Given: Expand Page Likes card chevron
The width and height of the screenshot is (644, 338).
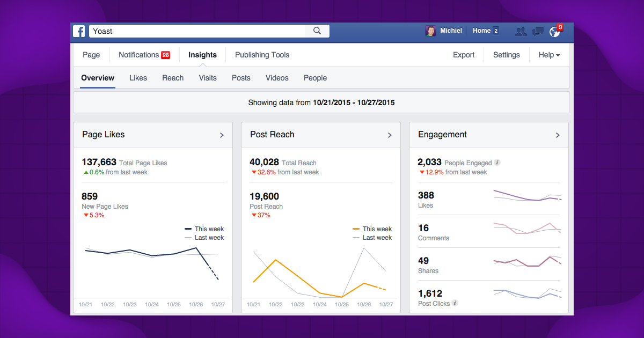Looking at the screenshot, I should (x=222, y=135).
